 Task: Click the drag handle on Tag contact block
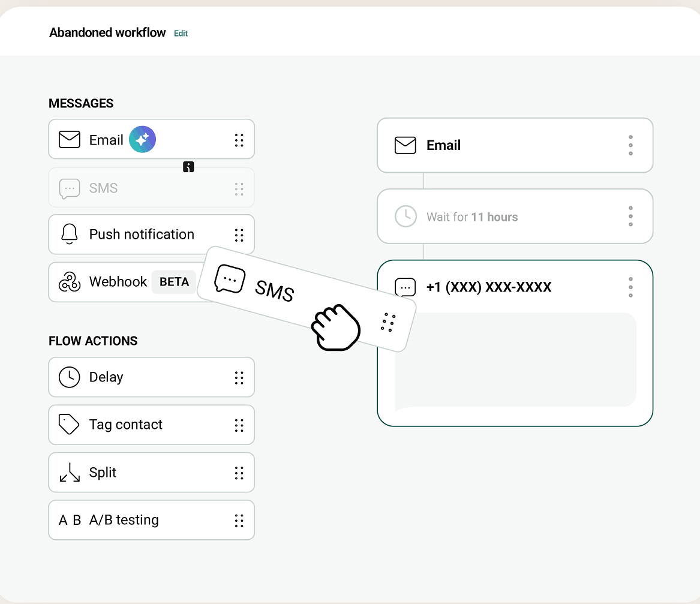pos(239,425)
